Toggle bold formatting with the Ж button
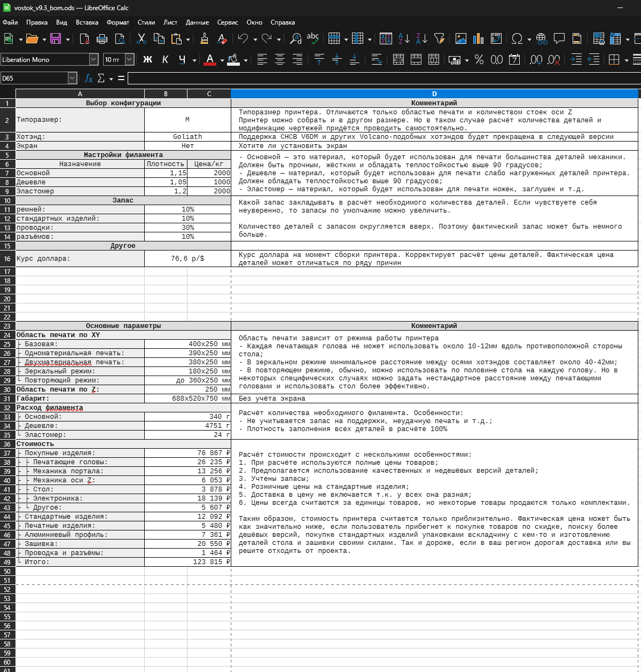This screenshot has height=672, width=641. click(x=148, y=59)
